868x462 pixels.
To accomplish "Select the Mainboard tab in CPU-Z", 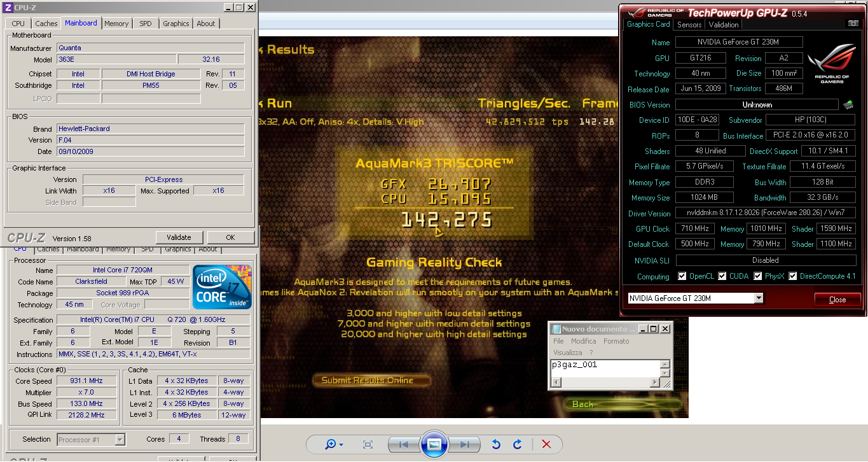I will pos(81,23).
